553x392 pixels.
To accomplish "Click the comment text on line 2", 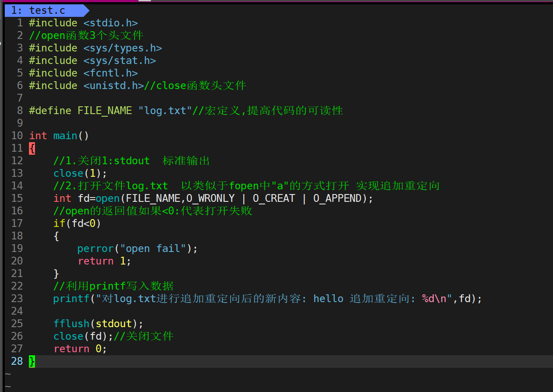I will tap(86, 35).
